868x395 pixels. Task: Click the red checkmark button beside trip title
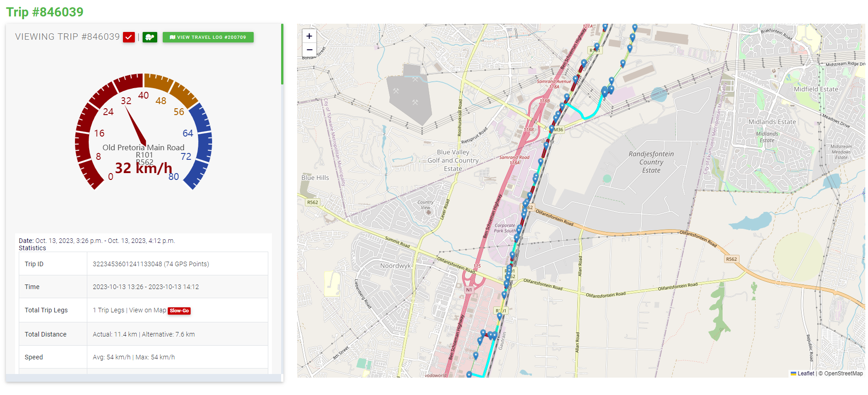pos(129,37)
